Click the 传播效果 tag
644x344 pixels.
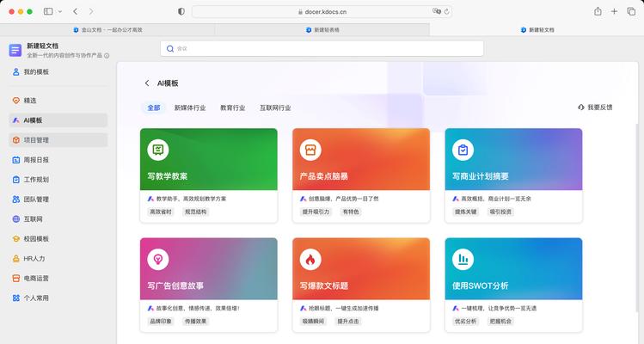click(x=195, y=322)
